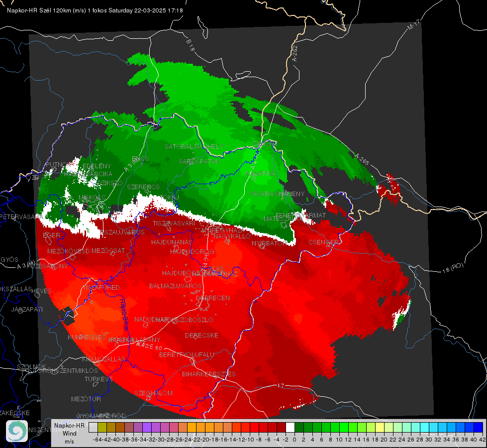Click the SZERENCS city label
The image size is (487, 448).
coord(143,187)
